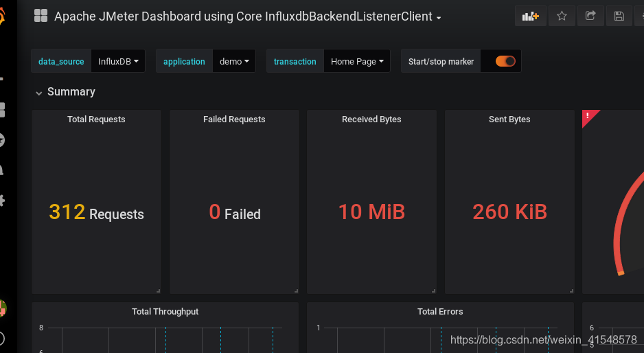Click the dashboard grid icon beside title
The width and height of the screenshot is (644, 353).
coord(41,16)
